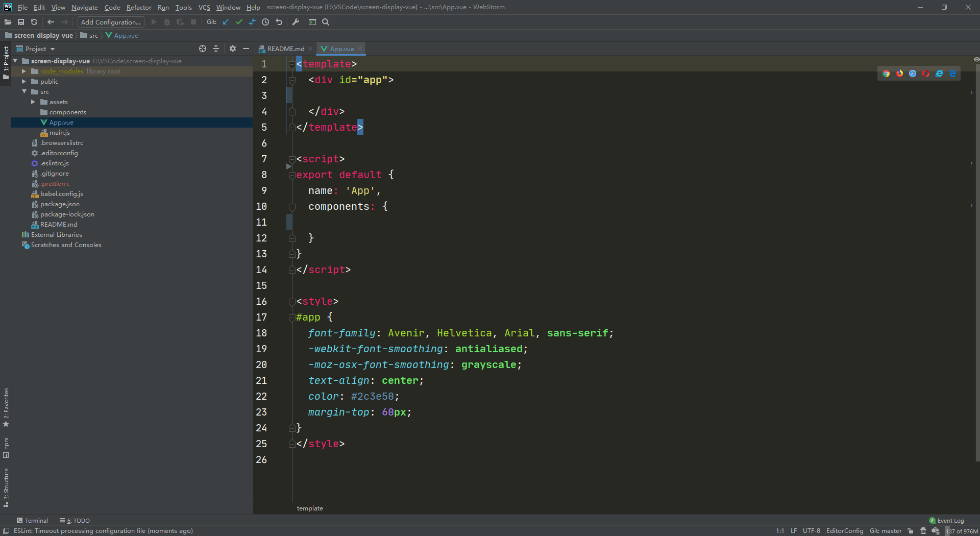Image resolution: width=980 pixels, height=536 pixels.
Task: Synchronize files with the refresh icon
Action: click(x=34, y=22)
